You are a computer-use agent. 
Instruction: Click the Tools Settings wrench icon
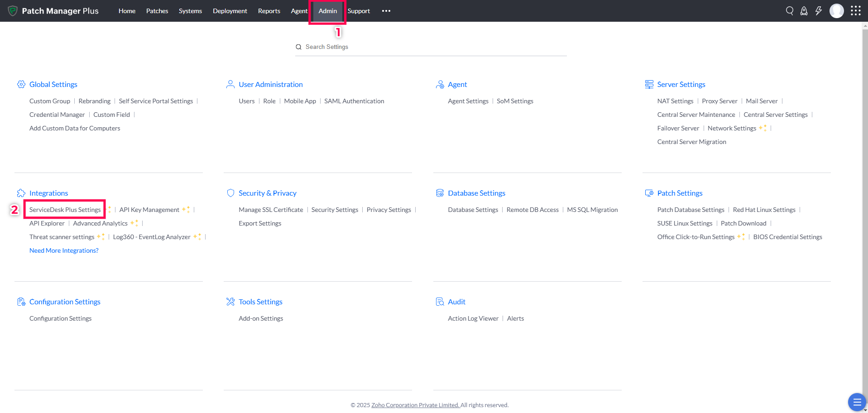[x=230, y=302]
